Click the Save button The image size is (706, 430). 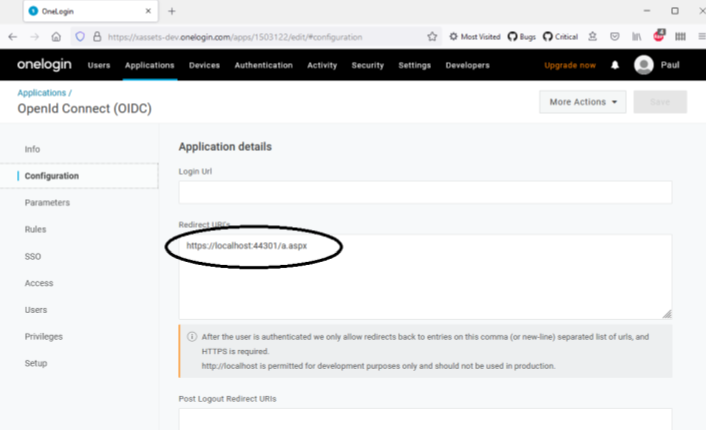[660, 102]
